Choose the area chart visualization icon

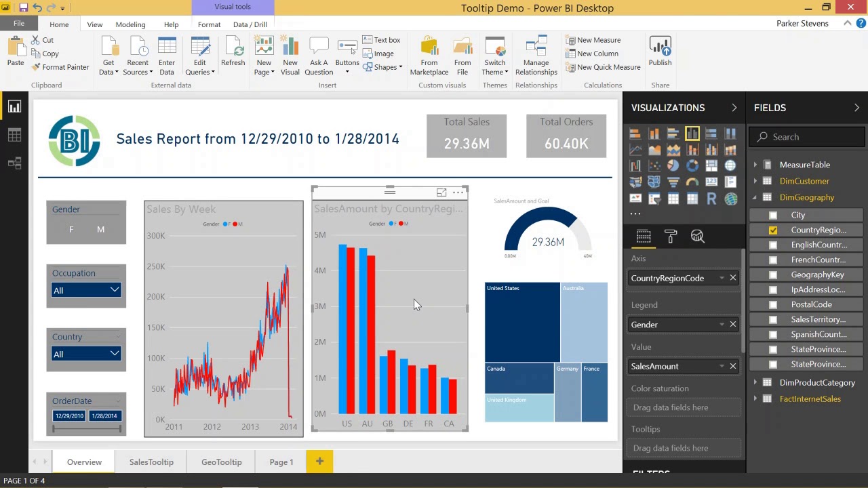(654, 149)
